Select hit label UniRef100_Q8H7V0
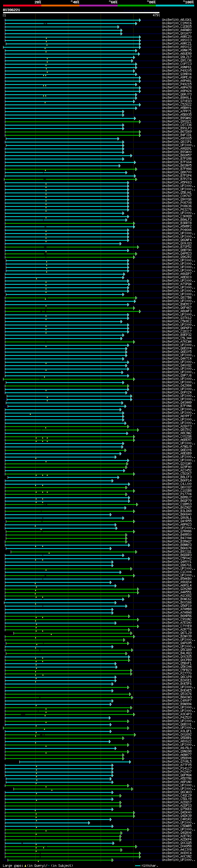 click(x=177, y=172)
